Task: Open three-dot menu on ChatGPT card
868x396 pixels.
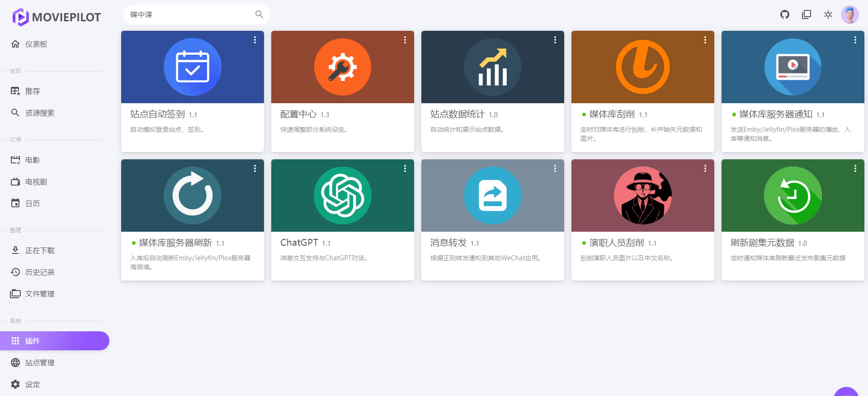Action: click(405, 168)
